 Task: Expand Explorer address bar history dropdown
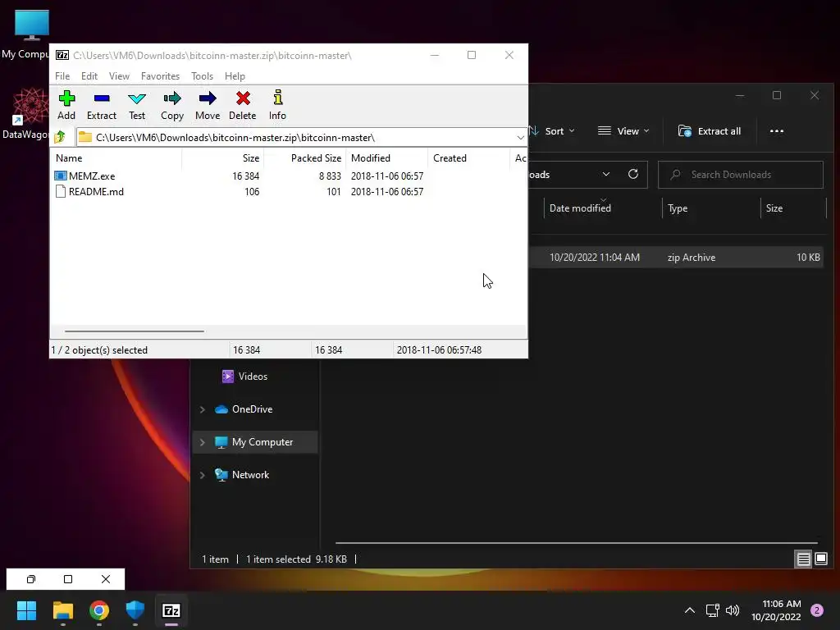pos(606,174)
